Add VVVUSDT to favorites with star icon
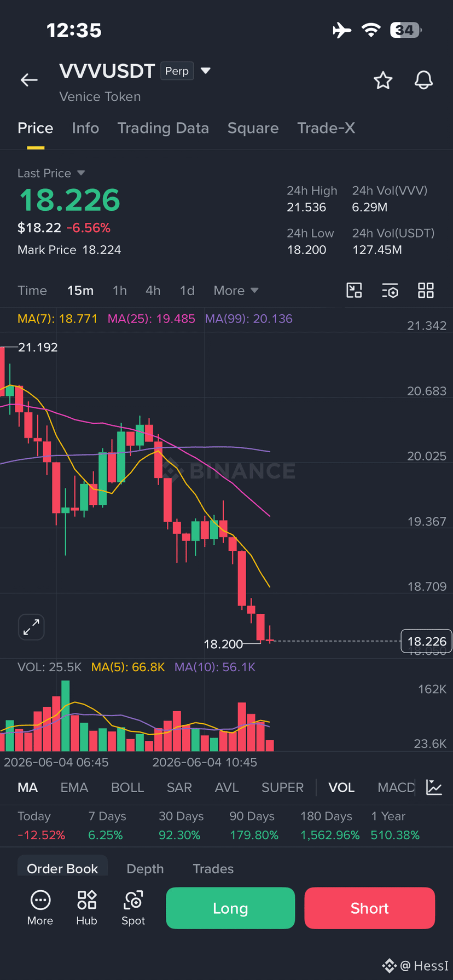Screen dimensions: 453x980 tap(383, 80)
